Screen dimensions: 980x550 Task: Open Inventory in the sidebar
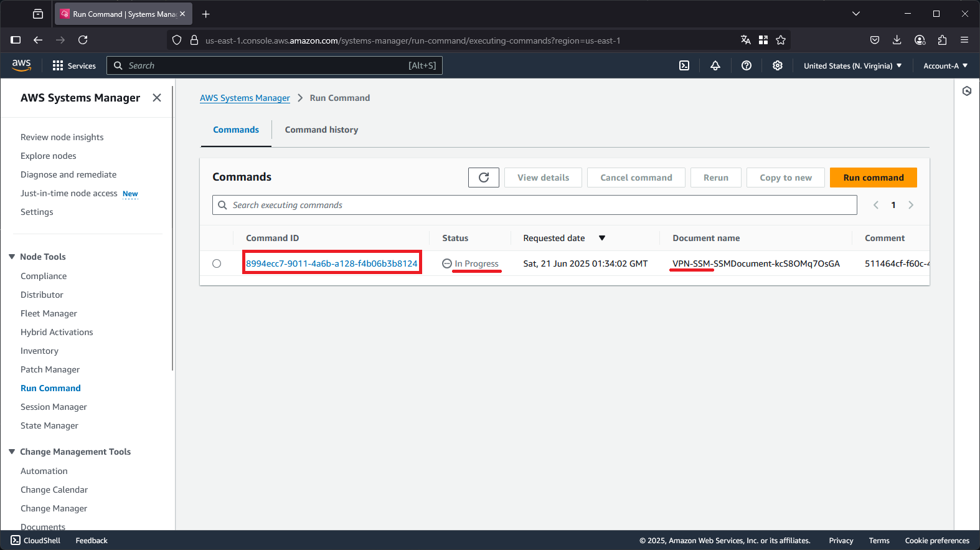pyautogui.click(x=39, y=351)
